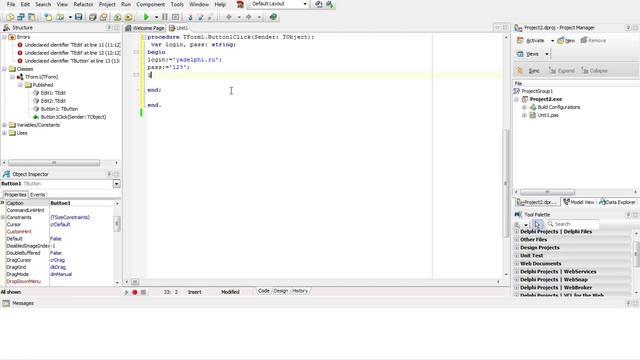
Task: Open the Model View tab
Action: pyautogui.click(x=579, y=202)
